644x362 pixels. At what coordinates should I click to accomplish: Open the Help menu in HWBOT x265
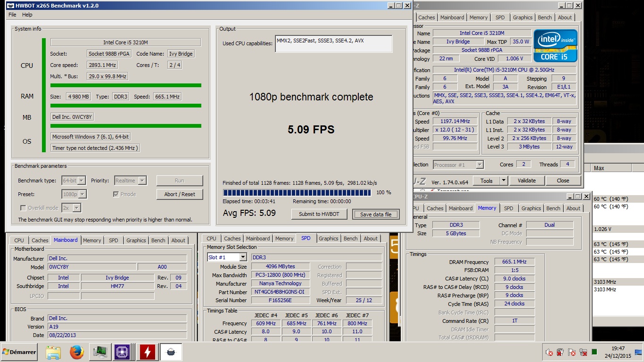27,15
